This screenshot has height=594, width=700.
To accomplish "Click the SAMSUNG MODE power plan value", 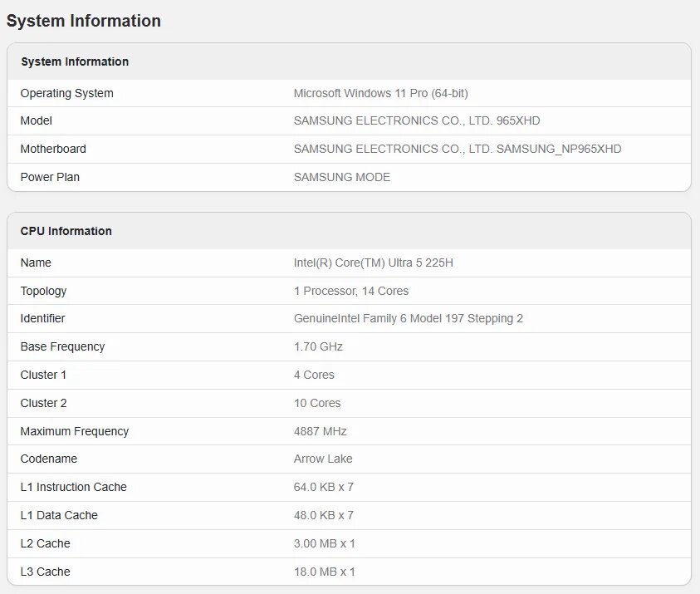I will tap(342, 177).
